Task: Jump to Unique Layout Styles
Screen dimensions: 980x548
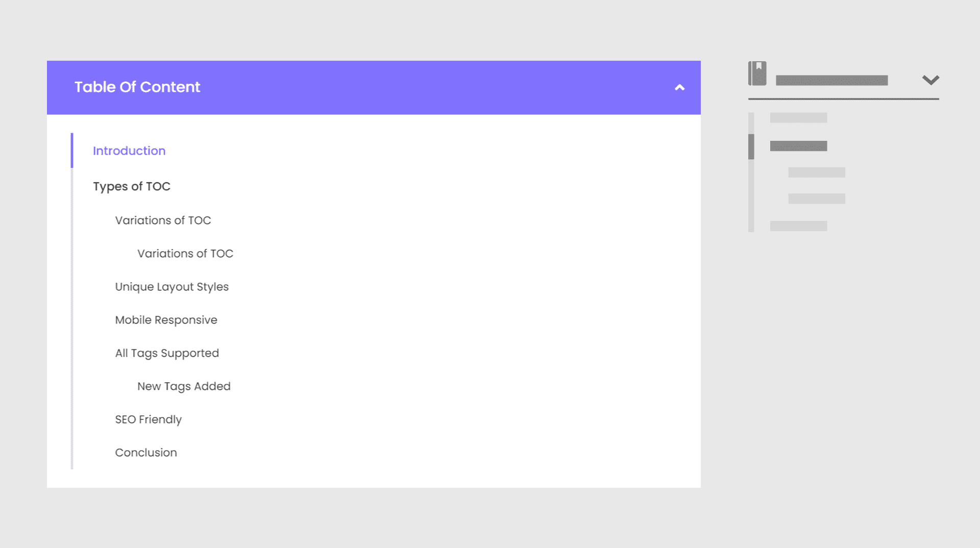Action: click(171, 287)
